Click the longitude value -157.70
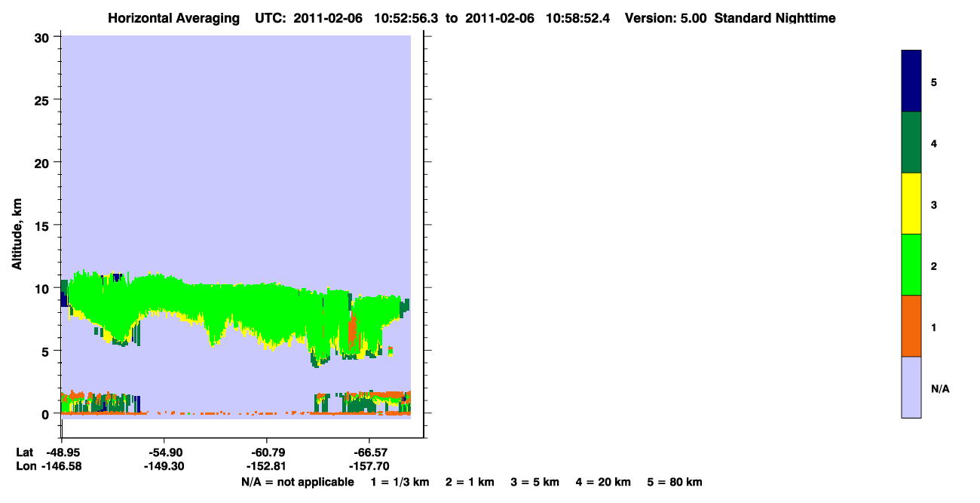The width and height of the screenshot is (980, 503). 369,467
